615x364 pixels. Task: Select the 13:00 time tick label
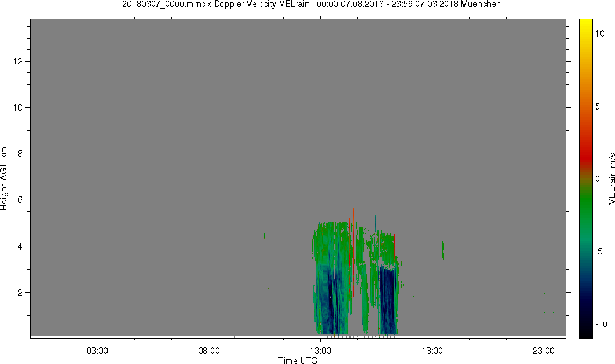point(320,350)
